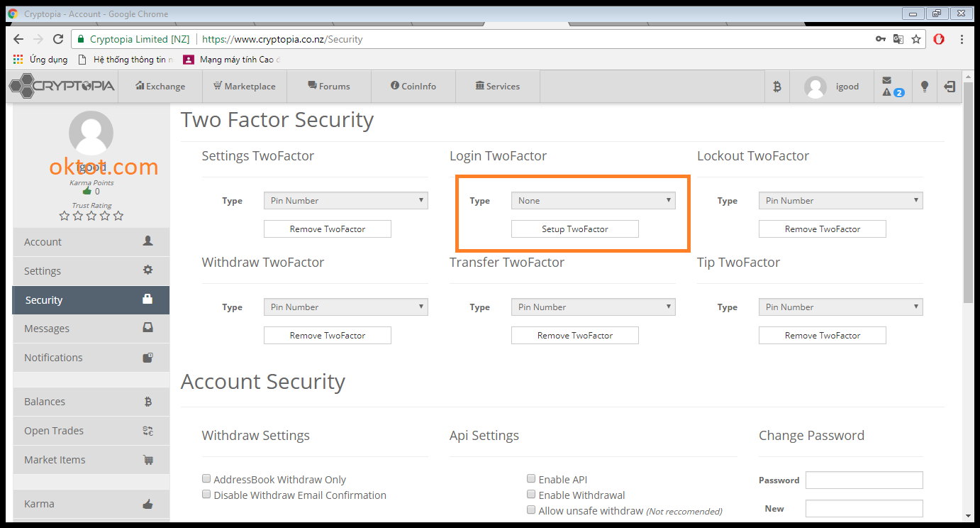Click the Setup TwoFactor button
This screenshot has width=980, height=528.
[x=574, y=229]
